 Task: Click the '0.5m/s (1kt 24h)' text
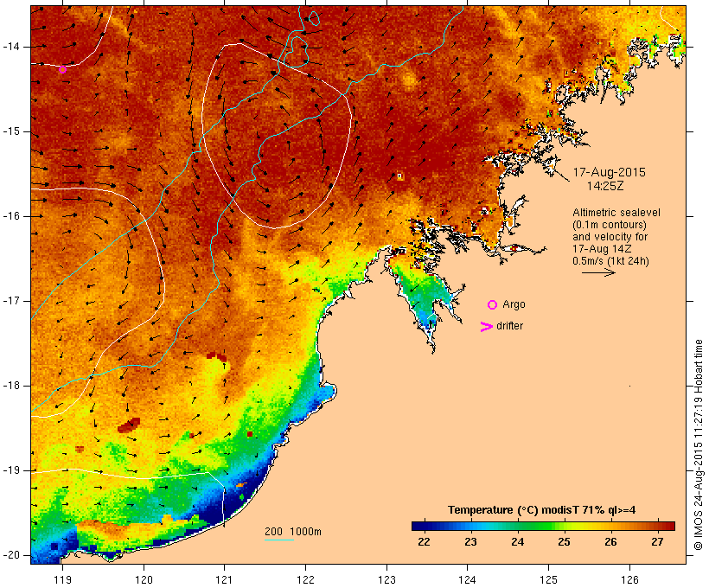[x=610, y=261]
